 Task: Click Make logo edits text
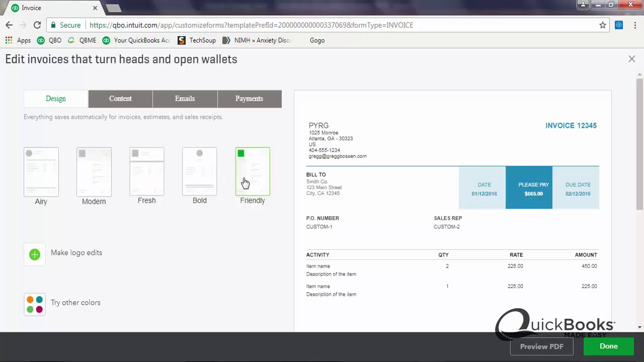click(76, 252)
